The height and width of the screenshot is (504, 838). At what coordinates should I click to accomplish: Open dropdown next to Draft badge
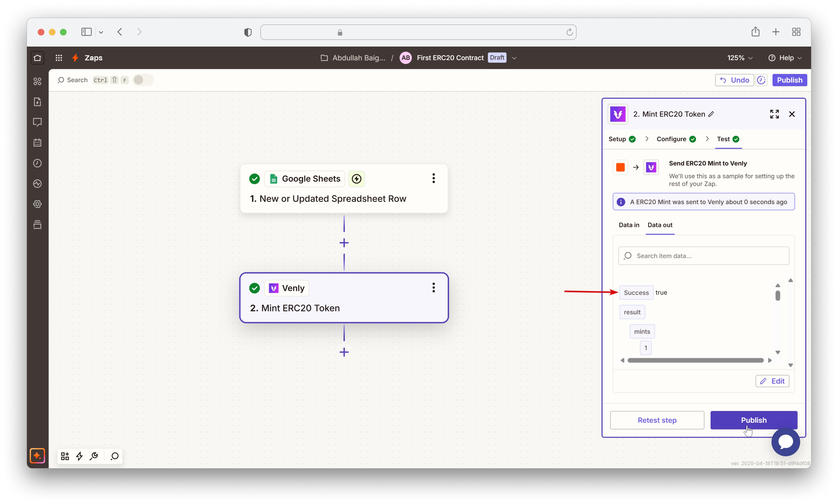(514, 58)
